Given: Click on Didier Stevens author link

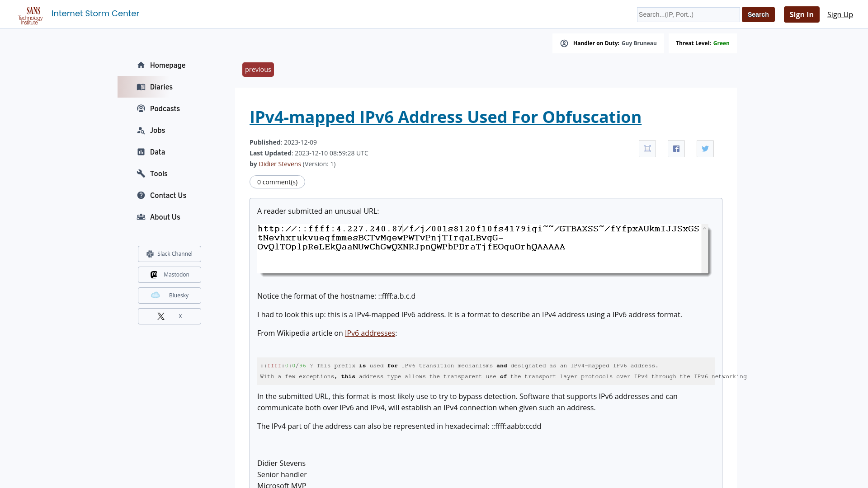Looking at the screenshot, I should coord(279,164).
